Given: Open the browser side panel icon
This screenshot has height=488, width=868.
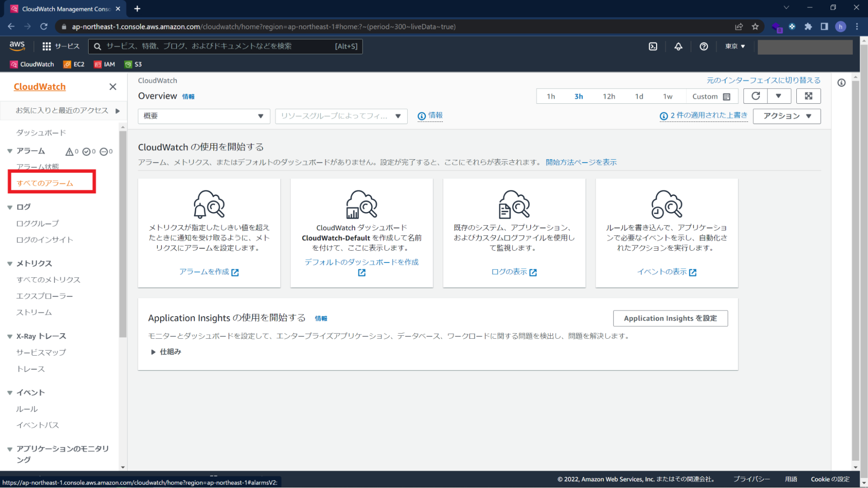Looking at the screenshot, I should point(824,26).
